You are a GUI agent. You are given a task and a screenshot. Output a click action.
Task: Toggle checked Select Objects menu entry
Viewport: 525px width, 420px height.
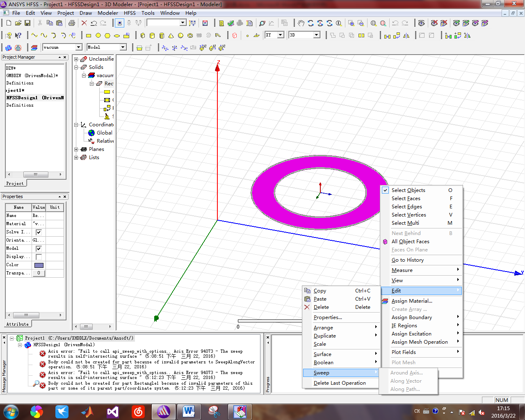(x=421, y=190)
